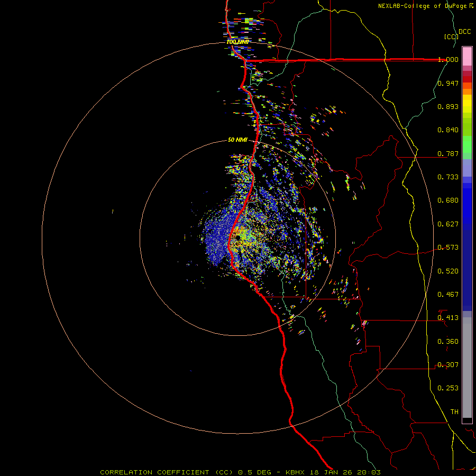
Task: Click the 50 NMI range ring label
Action: (x=237, y=140)
